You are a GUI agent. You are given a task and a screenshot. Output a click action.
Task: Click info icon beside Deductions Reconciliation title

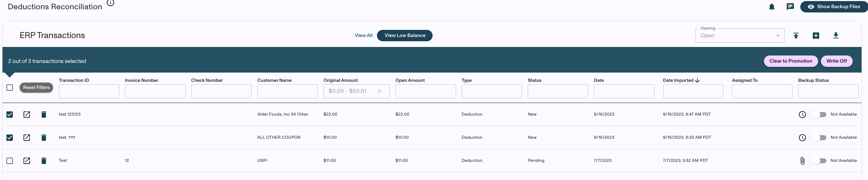coord(111,3)
